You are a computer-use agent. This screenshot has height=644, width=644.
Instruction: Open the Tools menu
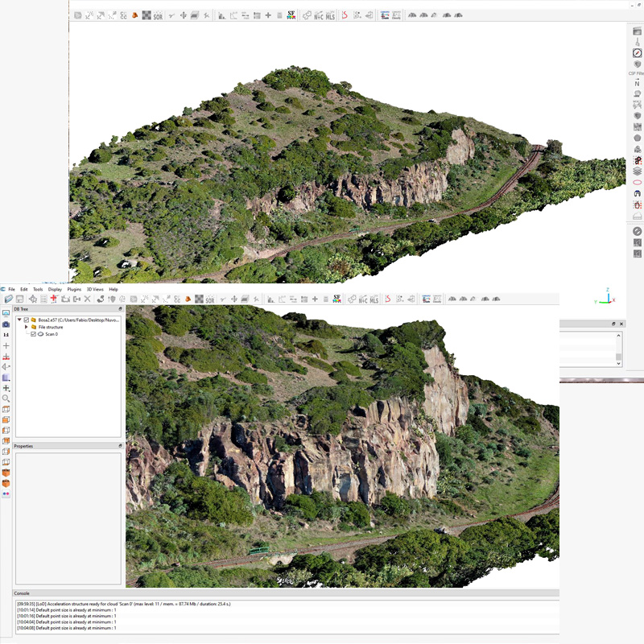point(38,289)
